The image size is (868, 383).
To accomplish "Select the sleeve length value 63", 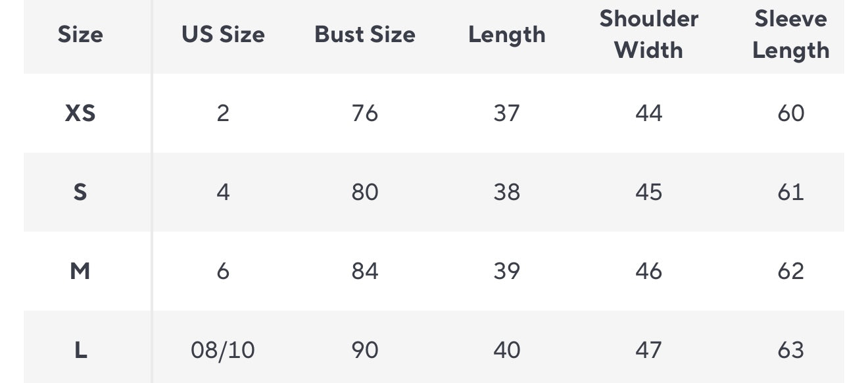I will click(790, 350).
